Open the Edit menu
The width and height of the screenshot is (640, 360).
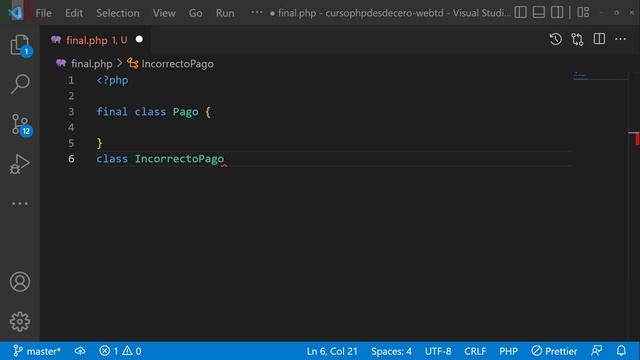(74, 13)
